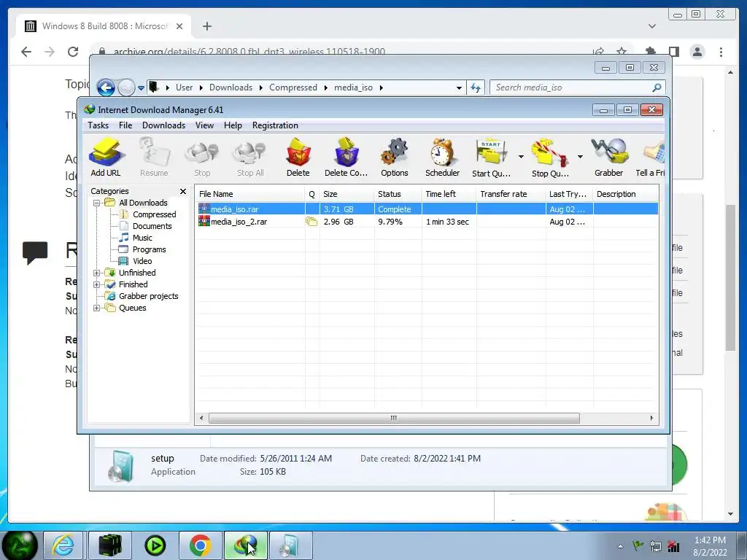Click Compressed in Explorer address path

click(293, 87)
